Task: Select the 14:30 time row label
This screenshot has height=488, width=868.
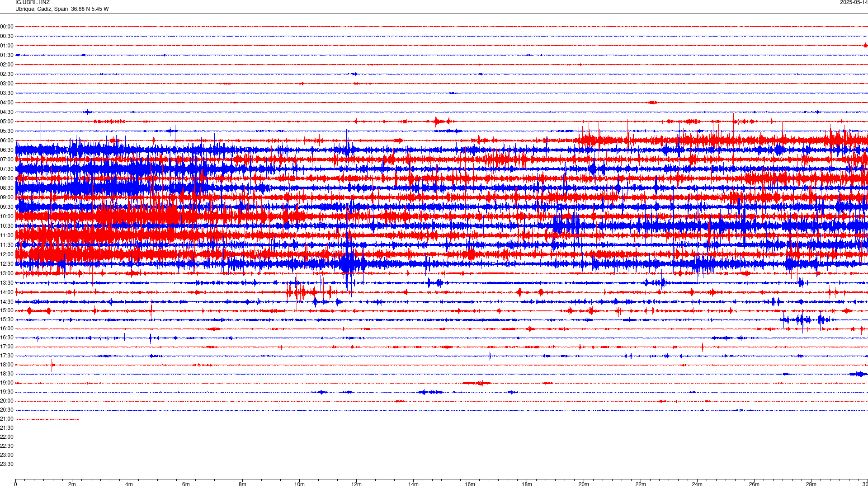Action: [x=7, y=302]
